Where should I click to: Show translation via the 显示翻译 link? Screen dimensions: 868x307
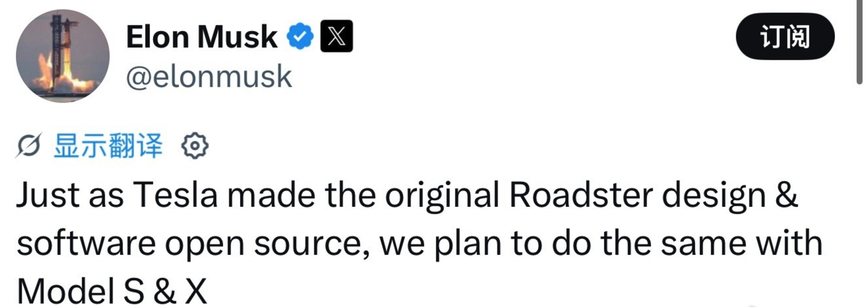(108, 146)
